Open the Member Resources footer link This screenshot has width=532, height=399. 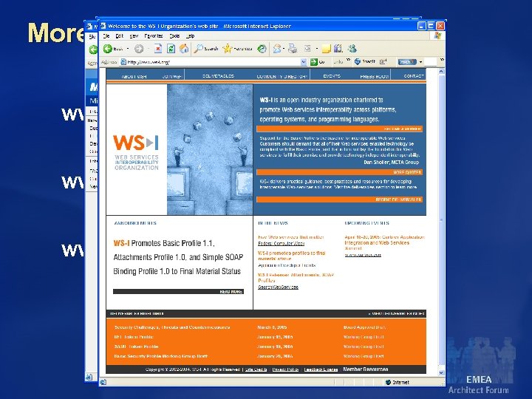366,369
